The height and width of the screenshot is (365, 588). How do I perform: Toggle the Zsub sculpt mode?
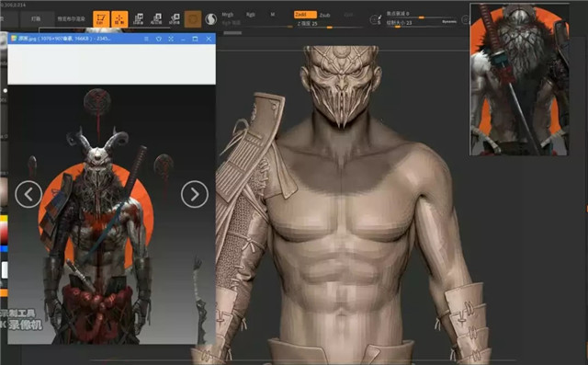[x=324, y=15]
